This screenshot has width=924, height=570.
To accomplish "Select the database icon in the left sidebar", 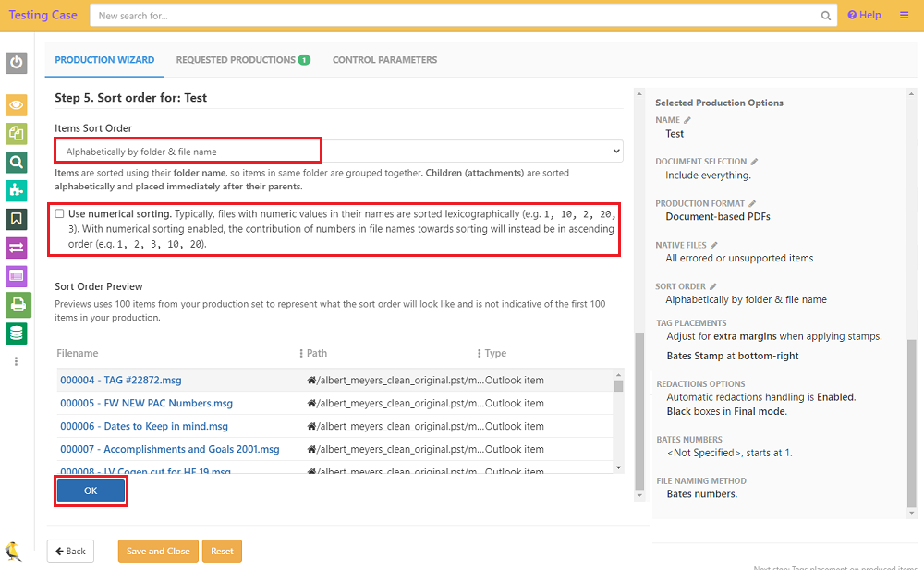I will pyautogui.click(x=16, y=334).
